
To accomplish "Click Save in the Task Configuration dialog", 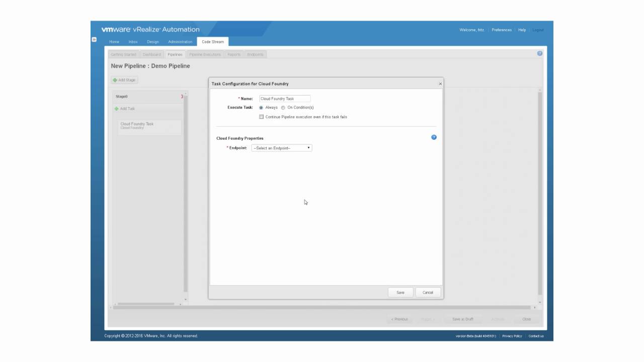I will 400,292.
